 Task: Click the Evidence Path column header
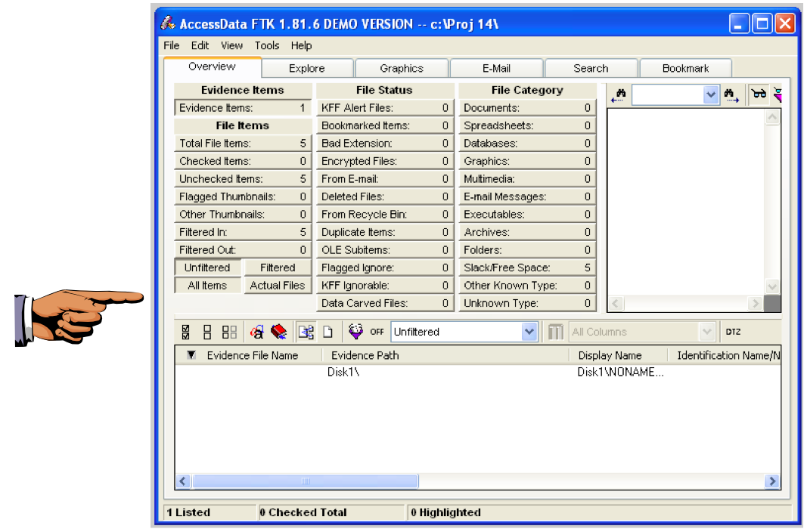coord(445,355)
